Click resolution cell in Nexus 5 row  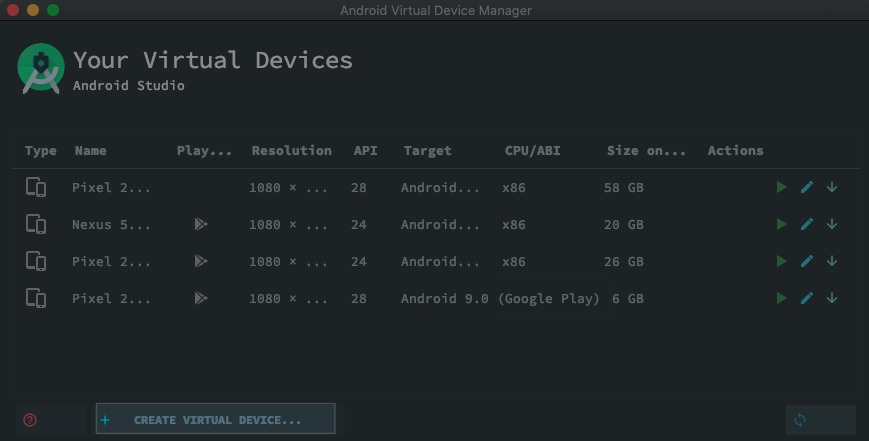pyautogui.click(x=288, y=224)
